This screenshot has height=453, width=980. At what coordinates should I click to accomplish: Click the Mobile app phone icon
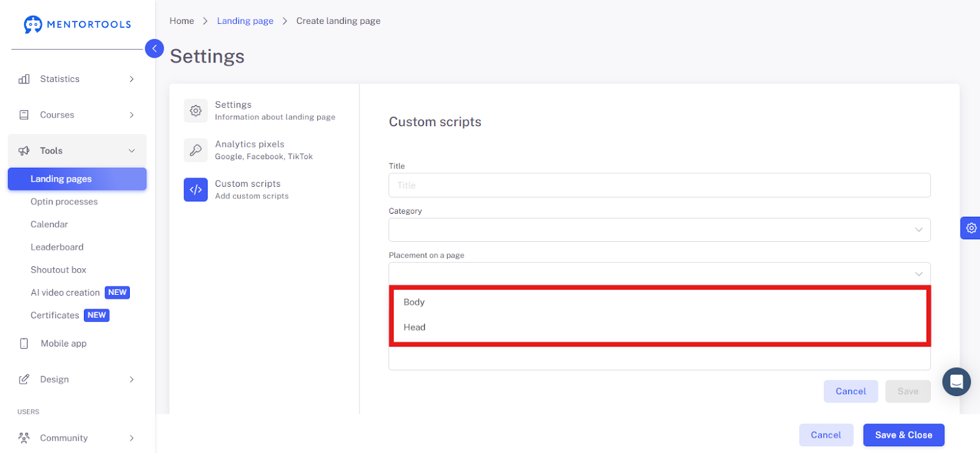tap(24, 343)
